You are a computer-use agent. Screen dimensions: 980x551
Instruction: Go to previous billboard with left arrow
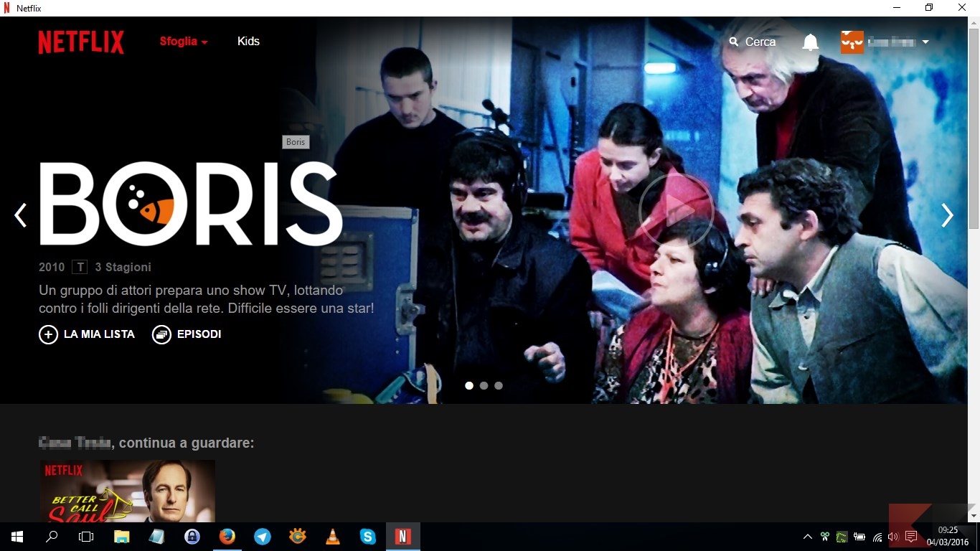coord(21,215)
